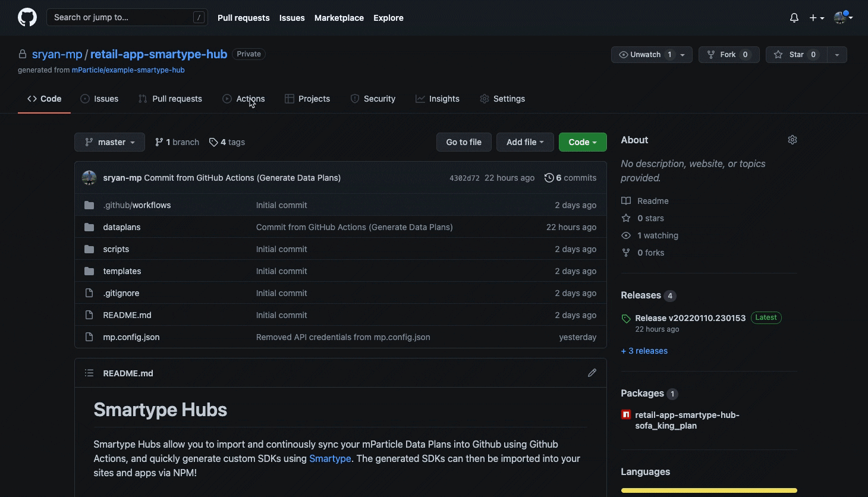Click Go to file button
Image resolution: width=868 pixels, height=497 pixels.
(x=464, y=142)
